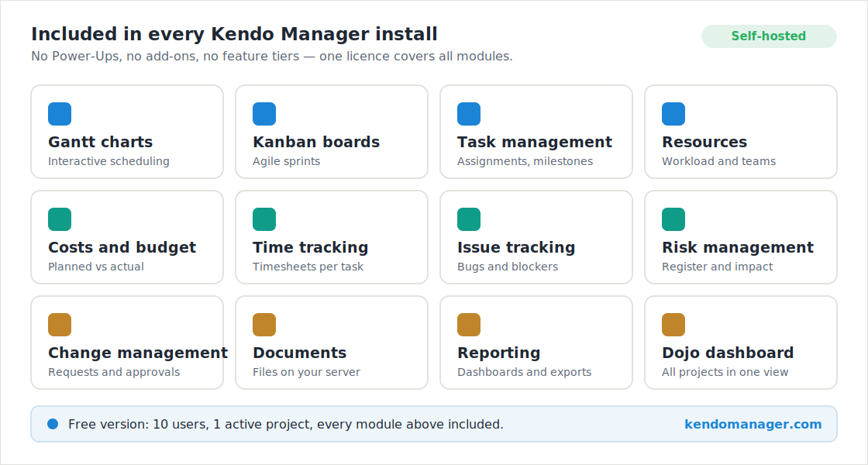Click the orange icon above Dojo dashboard
This screenshot has height=465, width=868.
pyautogui.click(x=673, y=325)
